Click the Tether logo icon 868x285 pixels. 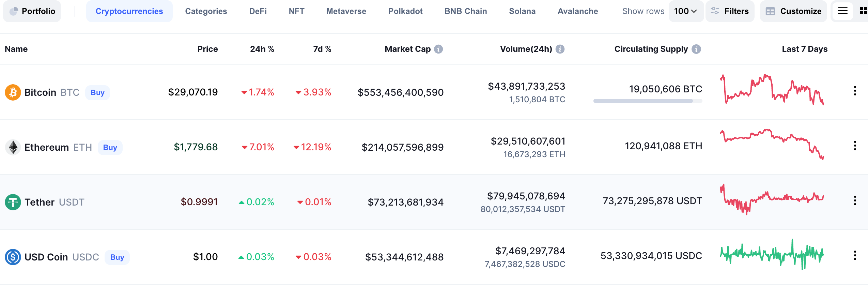pos(13,202)
